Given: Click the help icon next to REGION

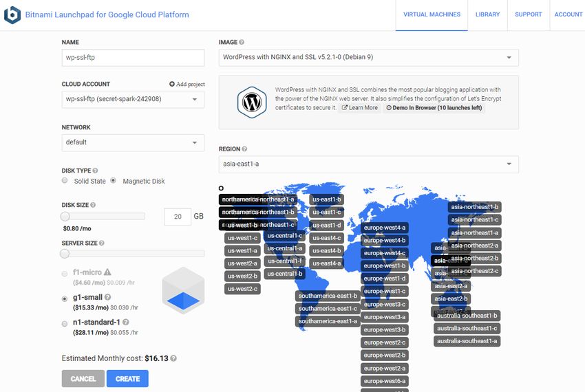Looking at the screenshot, I should click(x=244, y=149).
